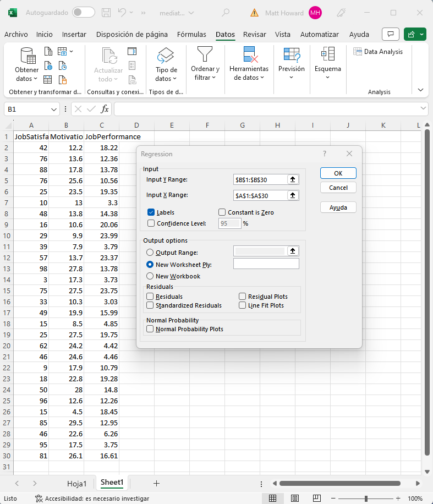Enable the Constant is Zero checkbox

tap(222, 212)
